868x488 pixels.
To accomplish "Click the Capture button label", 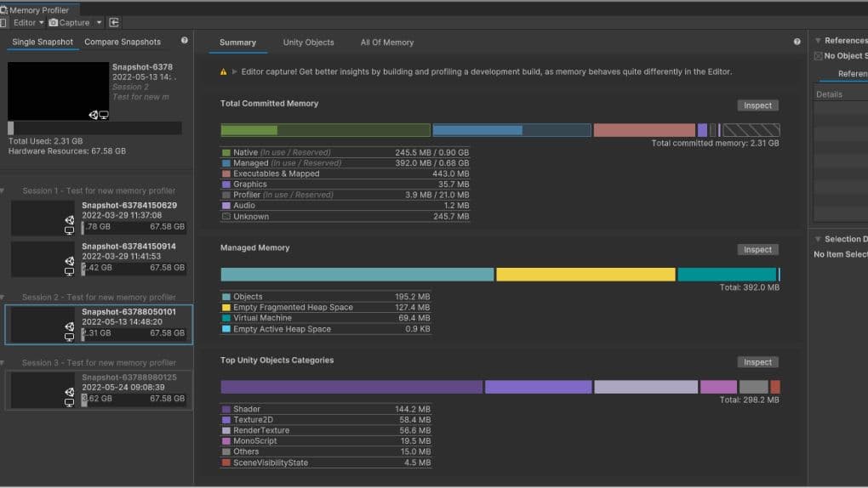I will 74,23.
